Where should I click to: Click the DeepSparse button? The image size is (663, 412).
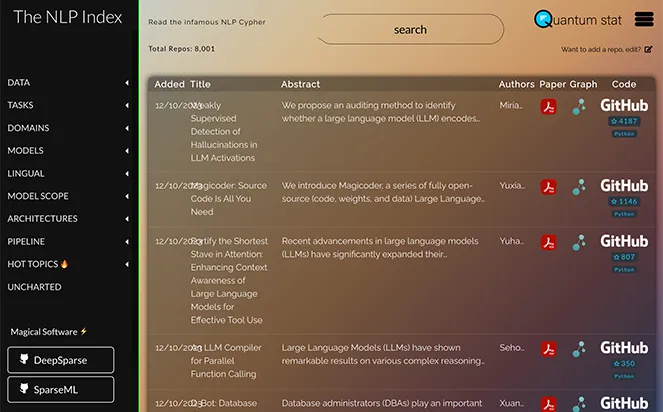pos(60,360)
